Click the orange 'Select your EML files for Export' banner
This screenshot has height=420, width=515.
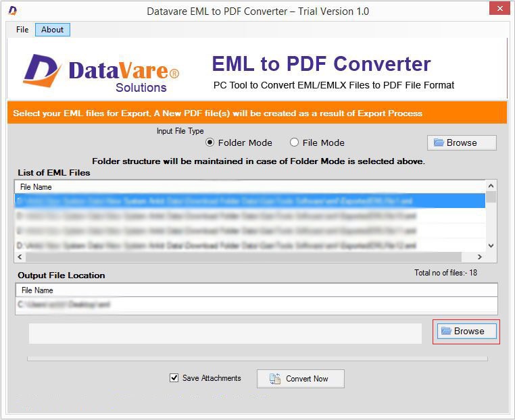[257, 113]
